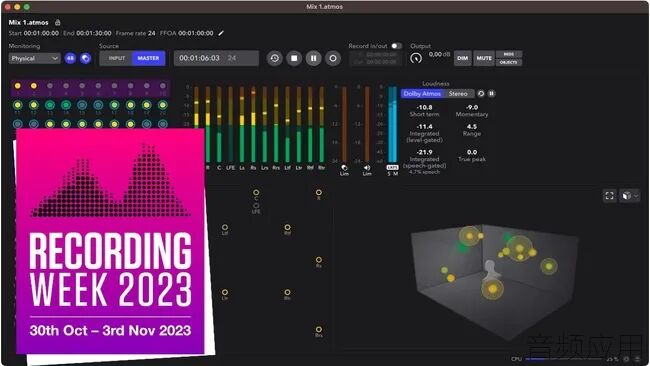Reset the loudness measurement with the refresh icon
650x366 pixels.
click(x=481, y=94)
